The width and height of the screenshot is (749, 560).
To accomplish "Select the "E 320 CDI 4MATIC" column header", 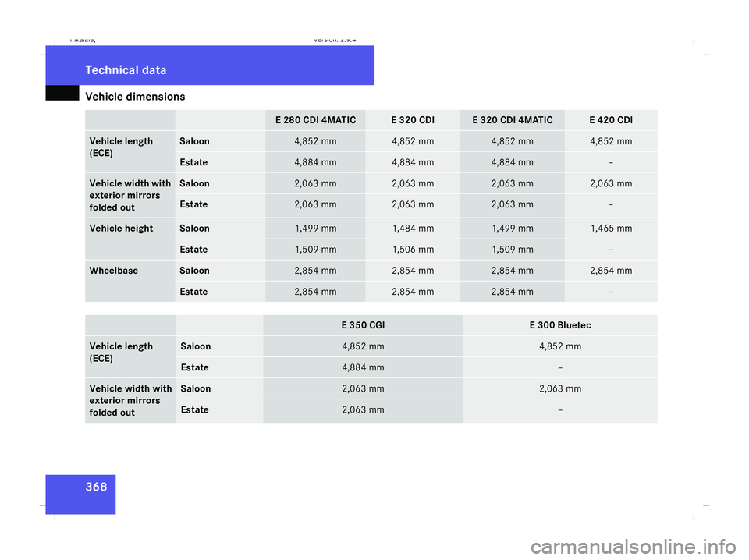I will (x=512, y=120).
